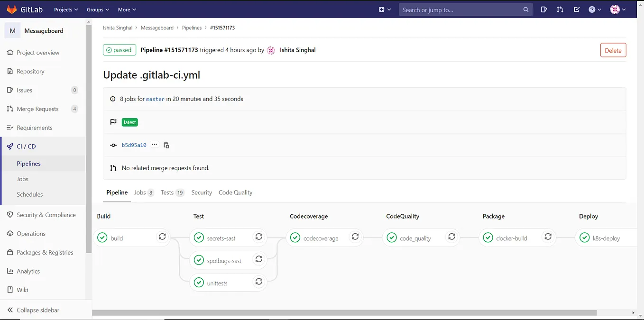Click the horizontal scrollbar at bottom
Image resolution: width=644 pixels, height=320 pixels.
(x=332, y=312)
